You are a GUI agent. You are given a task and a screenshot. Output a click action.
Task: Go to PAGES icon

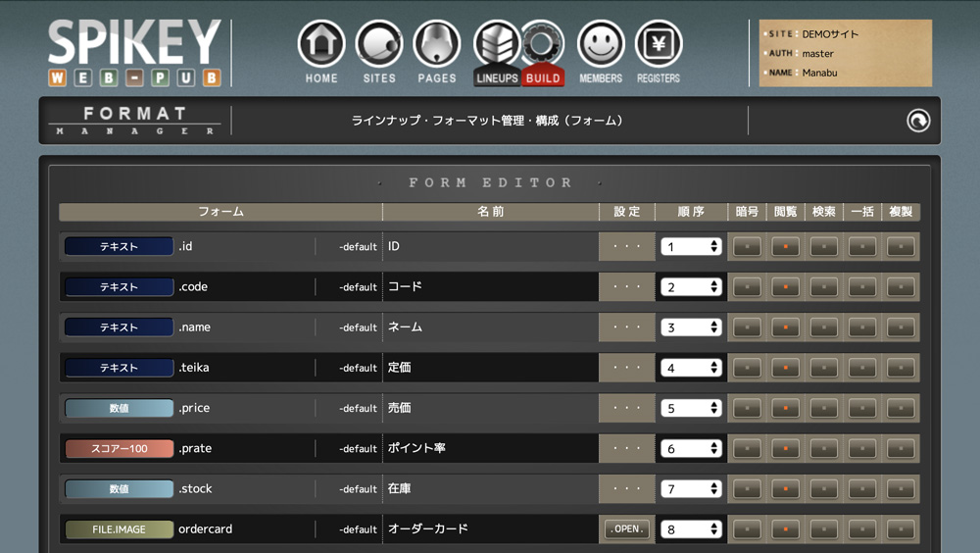pyautogui.click(x=437, y=45)
